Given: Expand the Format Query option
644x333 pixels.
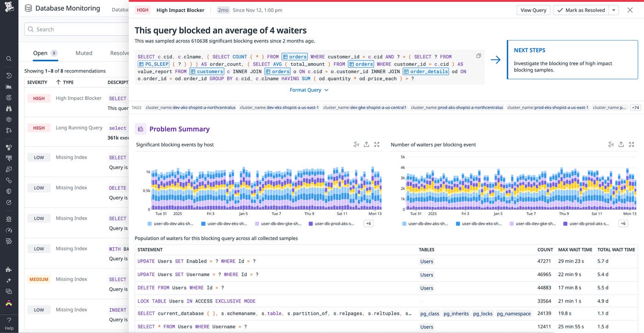Looking at the screenshot, I should click(309, 90).
